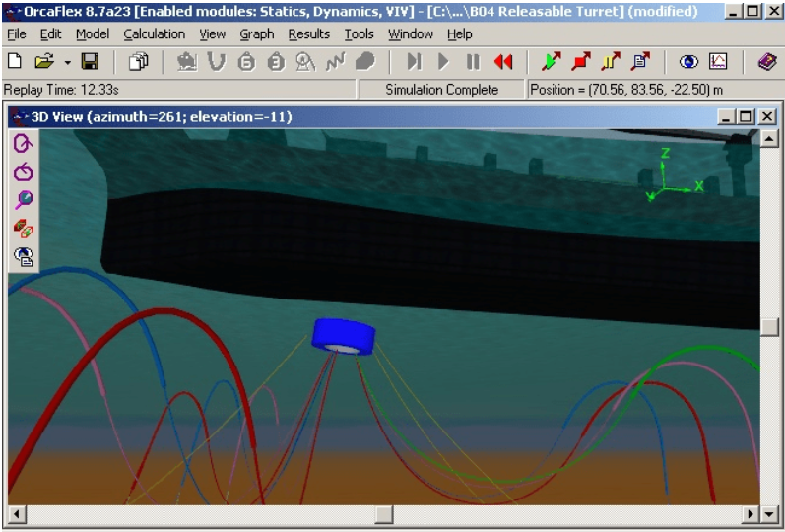
Task: Click the Open folder icon
Action: coord(43,62)
